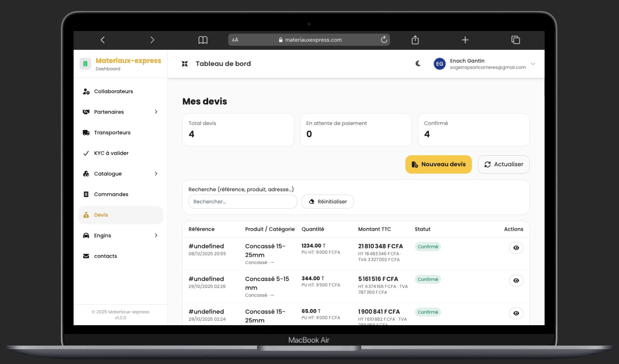619x364 pixels.
Task: Expand the Engins submenu
Action: click(x=156, y=235)
